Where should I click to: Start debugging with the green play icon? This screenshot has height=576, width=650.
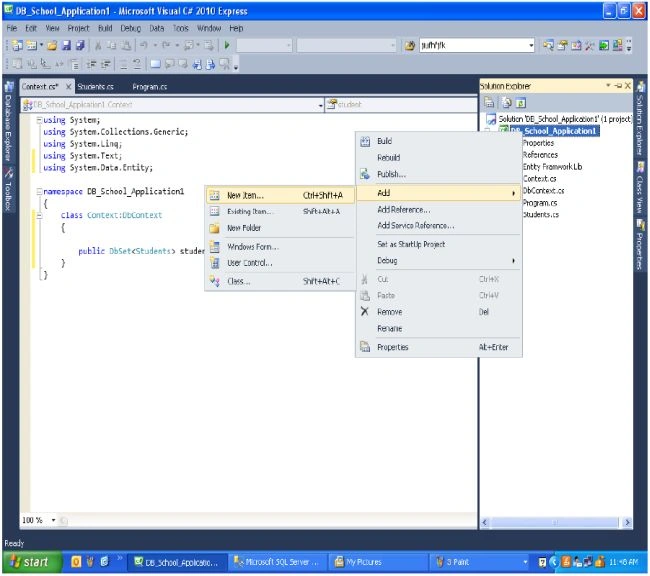[227, 45]
